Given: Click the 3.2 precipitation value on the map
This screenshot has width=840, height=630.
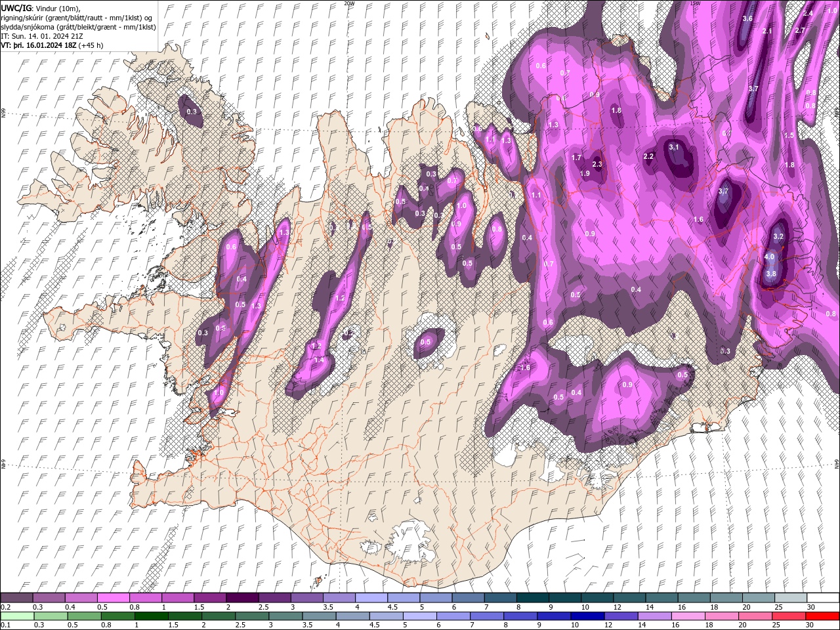Looking at the screenshot, I should point(779,236).
